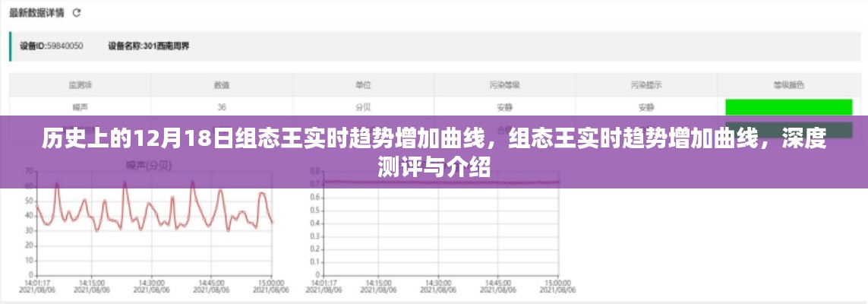Click the 等级颜色 column header
This screenshot has width=868, height=304.
pos(788,86)
